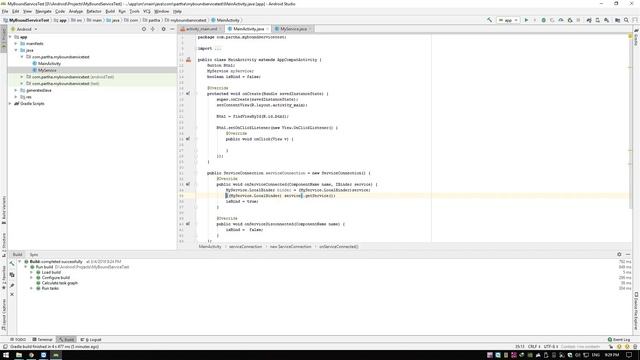
Task: Click the hammer icon in Build panel sidebar
Action: pyautogui.click(x=12, y=264)
